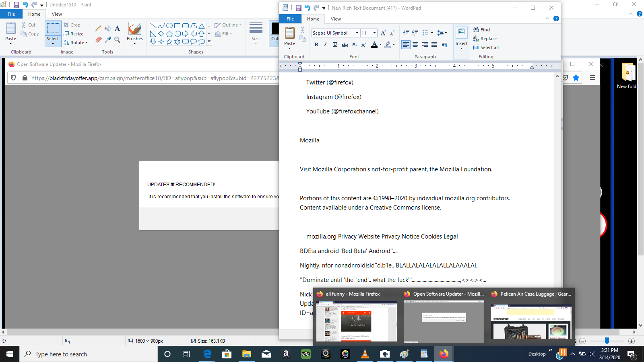Image resolution: width=644 pixels, height=362 pixels.
Task: Click the WordPad Help question mark
Action: click(556, 19)
